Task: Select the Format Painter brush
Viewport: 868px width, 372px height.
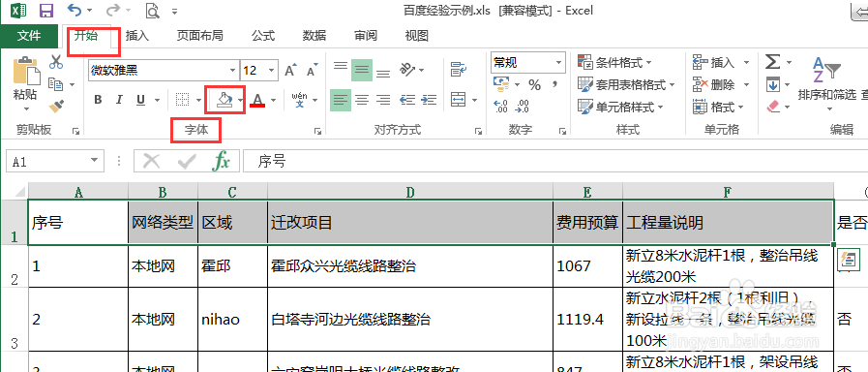Action: coord(56,106)
